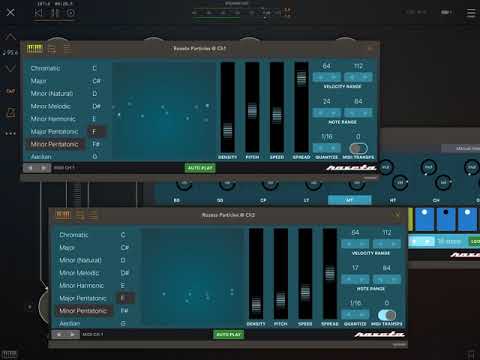Select Minor (Natural) scale in Ch1 window
Image resolution: width=480 pixels, height=360 pixels.
[52, 94]
